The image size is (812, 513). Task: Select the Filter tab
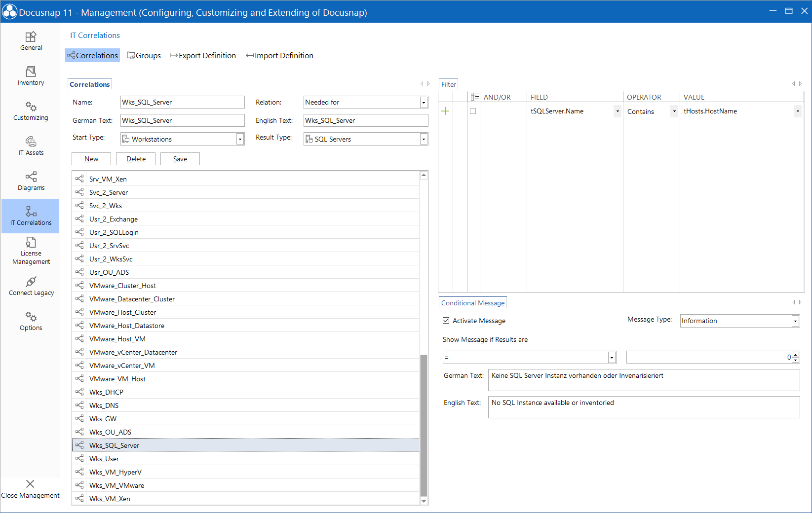(448, 84)
